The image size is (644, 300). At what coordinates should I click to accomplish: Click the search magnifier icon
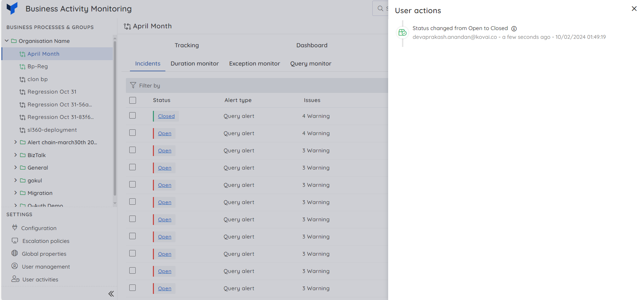tap(380, 8)
